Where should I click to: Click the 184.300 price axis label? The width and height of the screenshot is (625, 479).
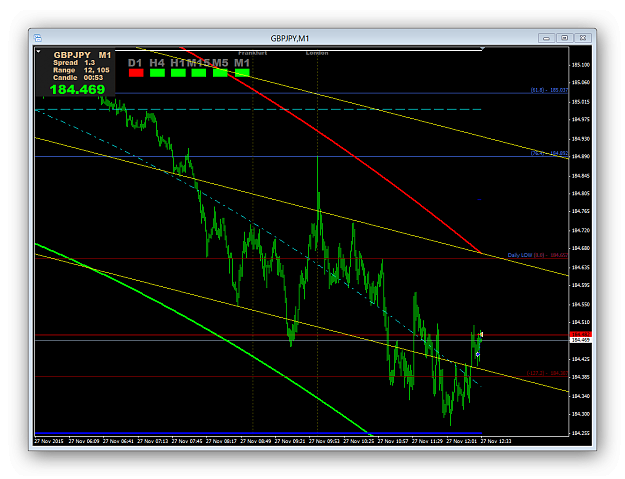point(581,414)
